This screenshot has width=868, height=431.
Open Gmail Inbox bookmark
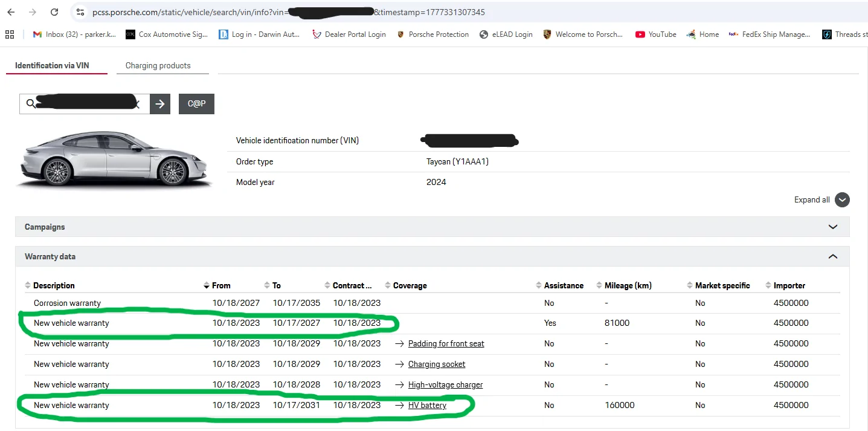[74, 34]
